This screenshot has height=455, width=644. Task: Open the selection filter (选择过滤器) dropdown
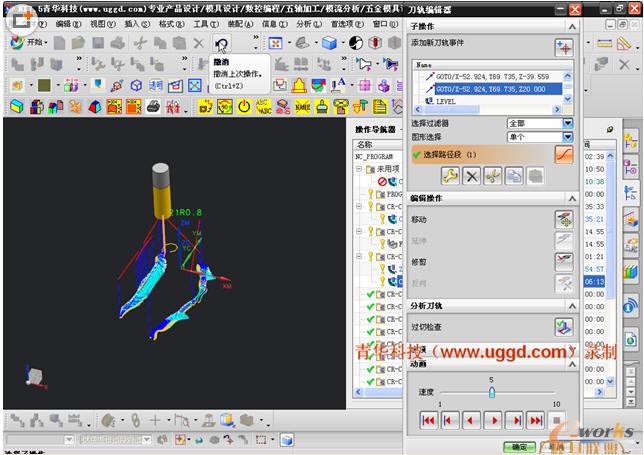(x=567, y=123)
